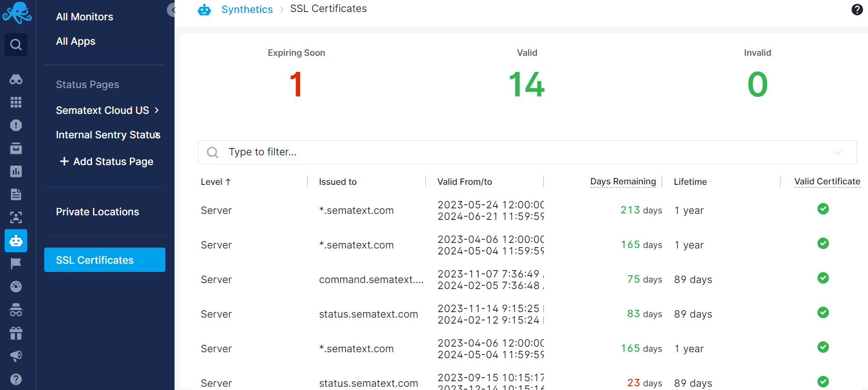Click the Valid count 14
The image size is (868, 390).
pos(527,84)
